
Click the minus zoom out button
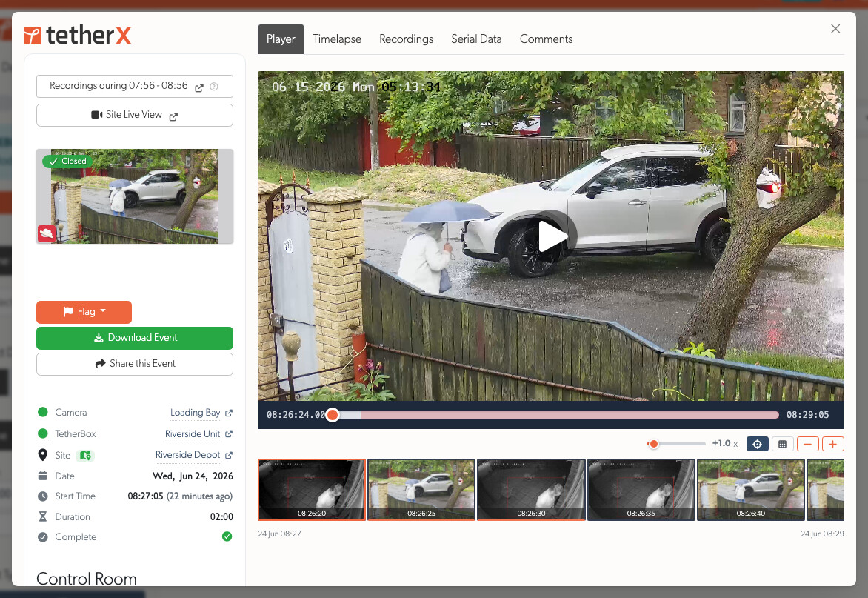coord(808,444)
